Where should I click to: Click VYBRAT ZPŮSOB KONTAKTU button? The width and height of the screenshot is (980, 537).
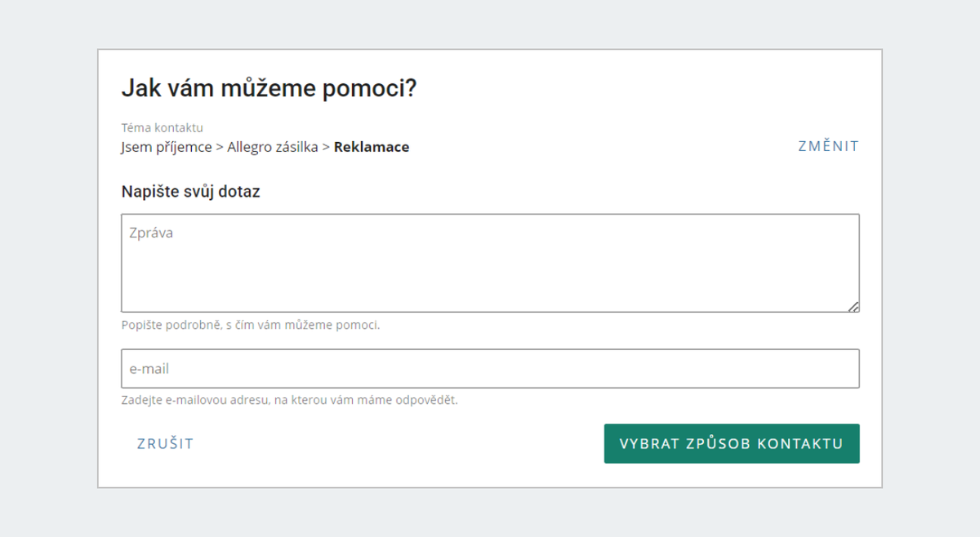[x=732, y=444]
